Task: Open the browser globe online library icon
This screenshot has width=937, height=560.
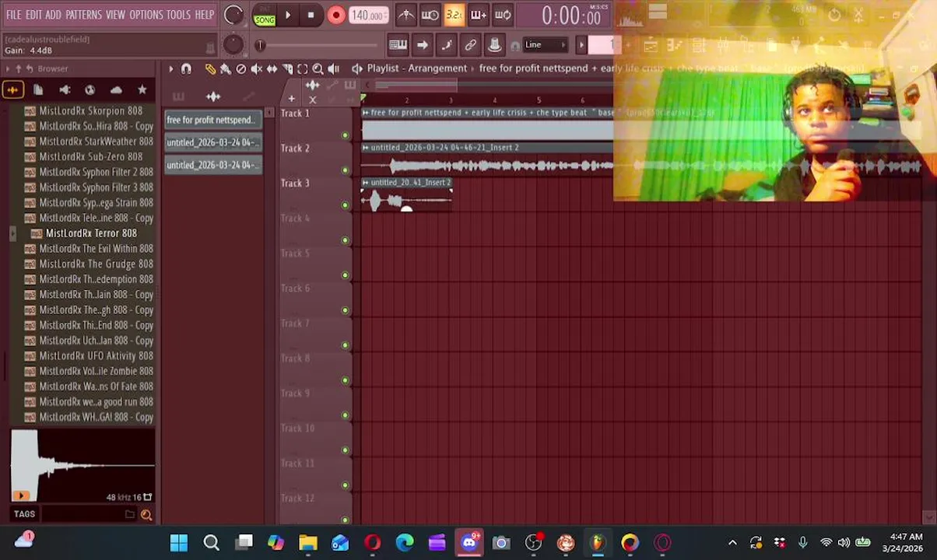Action: pos(90,90)
